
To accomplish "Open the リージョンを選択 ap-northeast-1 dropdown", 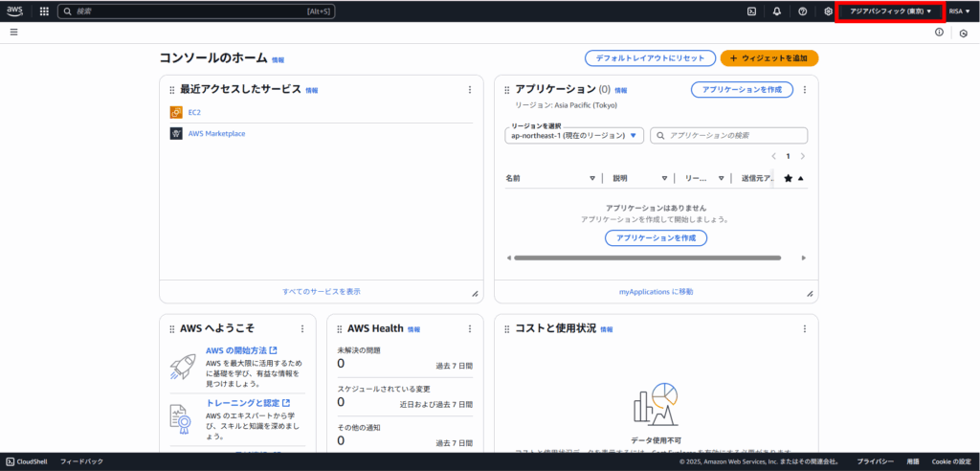I will point(574,135).
